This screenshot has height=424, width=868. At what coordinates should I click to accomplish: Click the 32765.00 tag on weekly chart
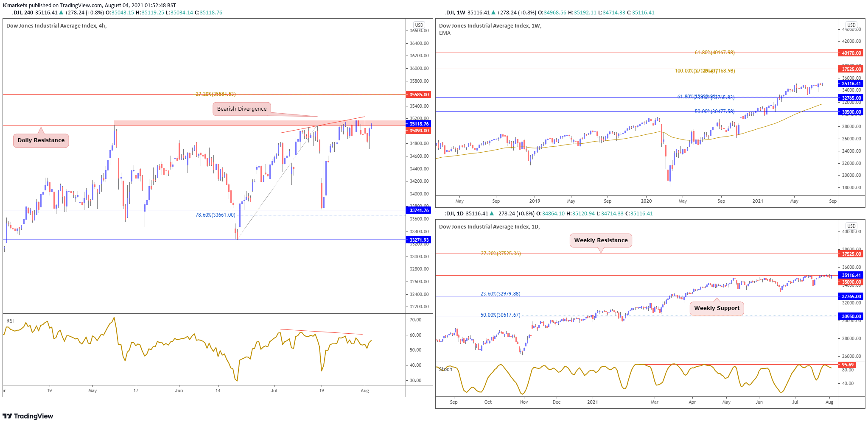point(851,98)
